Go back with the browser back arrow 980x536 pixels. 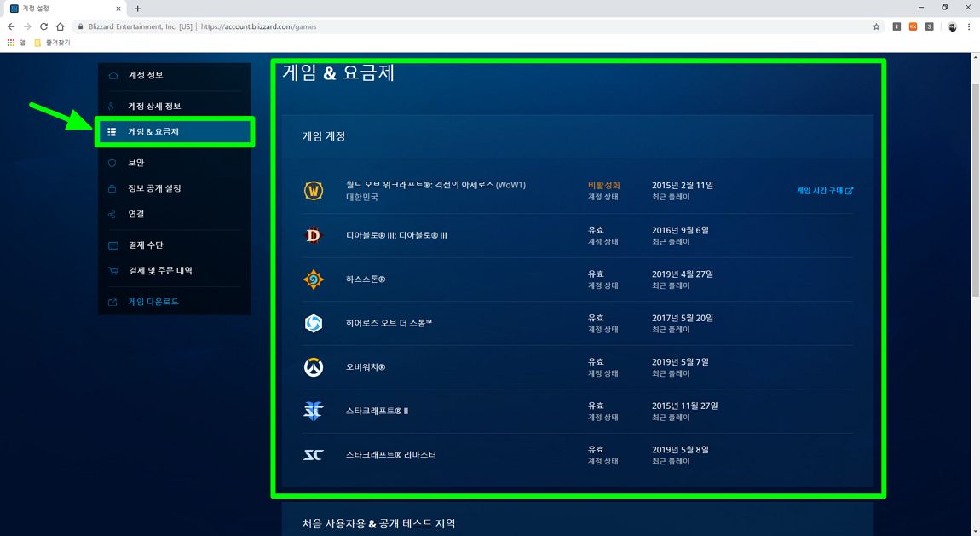[x=10, y=27]
